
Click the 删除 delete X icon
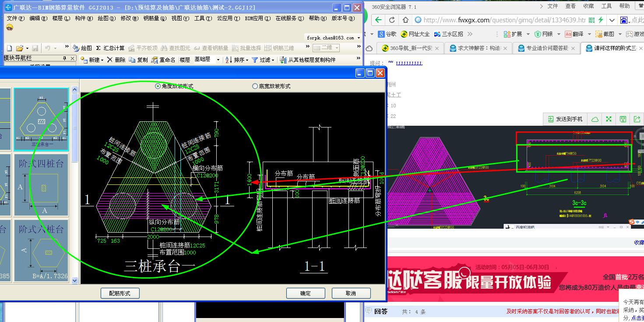pos(110,60)
